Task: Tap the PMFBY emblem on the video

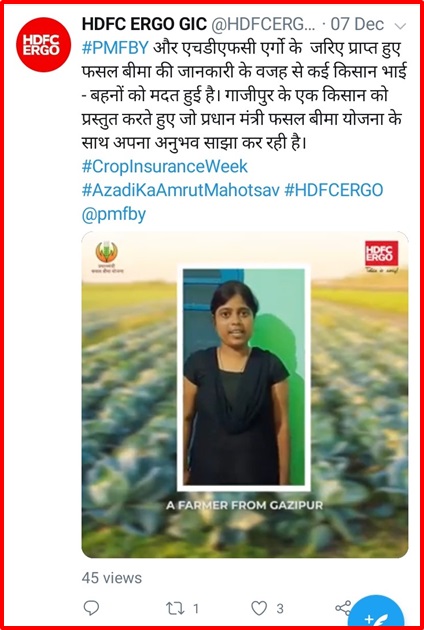Action: pos(107,257)
